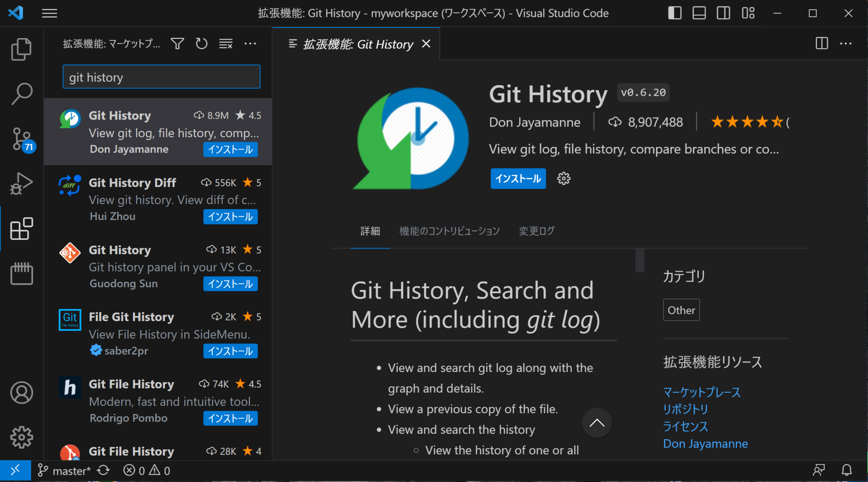The image size is (868, 482).
Task: Toggle the bottom panel visibility
Action: [x=699, y=13]
